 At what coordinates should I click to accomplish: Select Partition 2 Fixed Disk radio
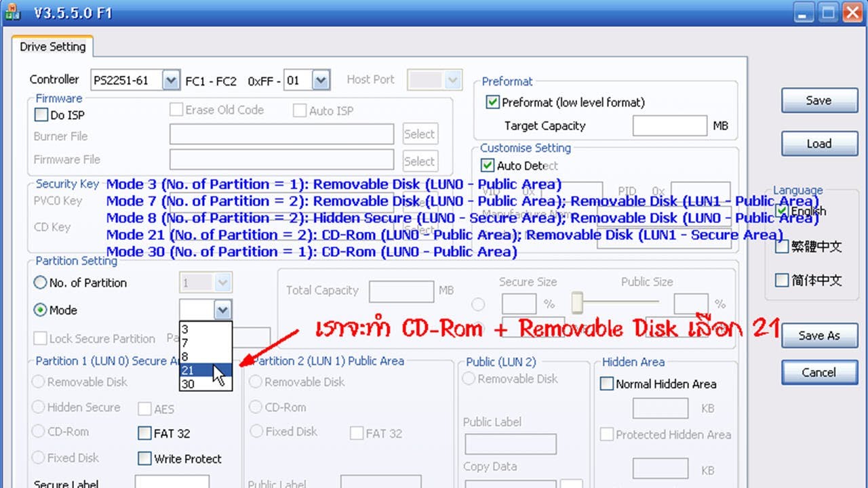pos(256,431)
